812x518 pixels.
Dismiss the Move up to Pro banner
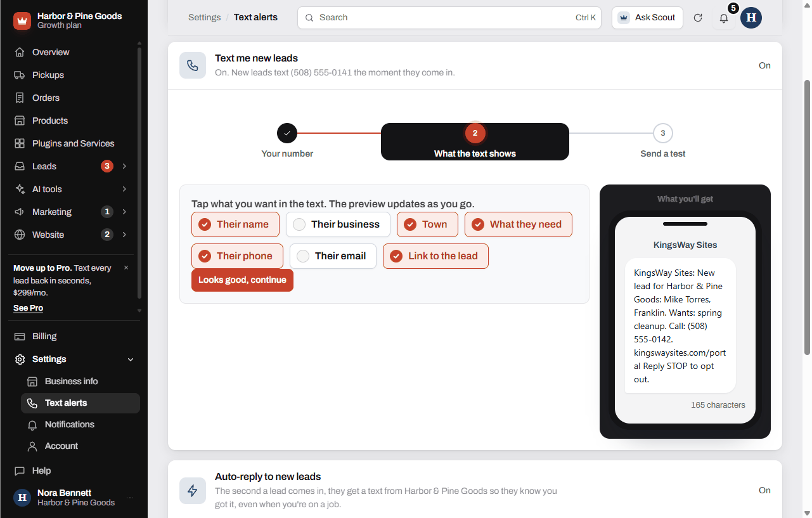pyautogui.click(x=126, y=268)
